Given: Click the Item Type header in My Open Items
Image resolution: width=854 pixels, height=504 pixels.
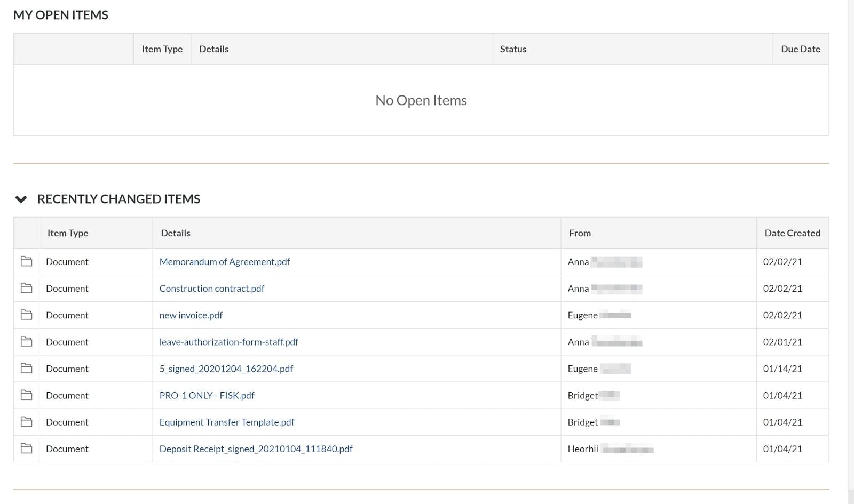Looking at the screenshot, I should [162, 49].
